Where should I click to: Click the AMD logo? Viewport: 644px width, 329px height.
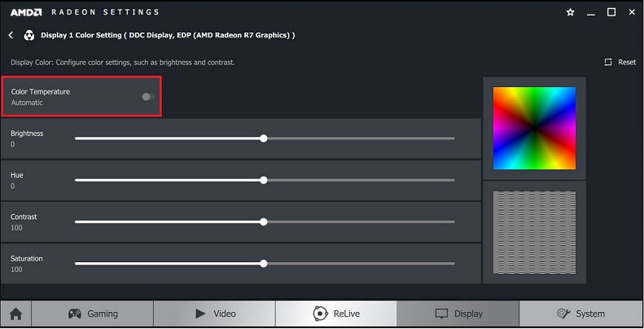click(x=26, y=12)
